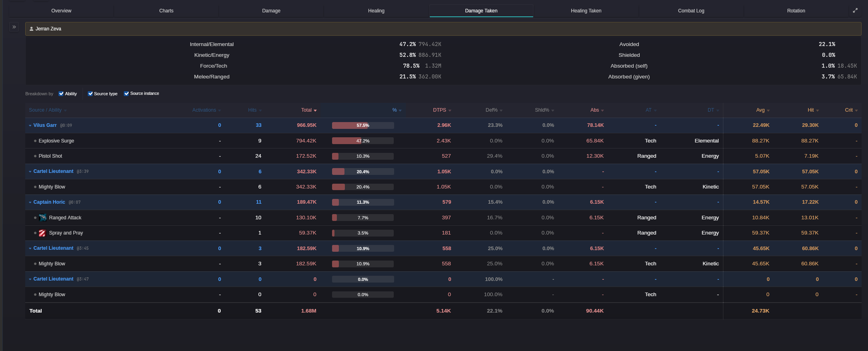Image resolution: width=868 pixels, height=351 pixels.
Task: Click the Explosive Surge 47.2% bar
Action: (363, 141)
